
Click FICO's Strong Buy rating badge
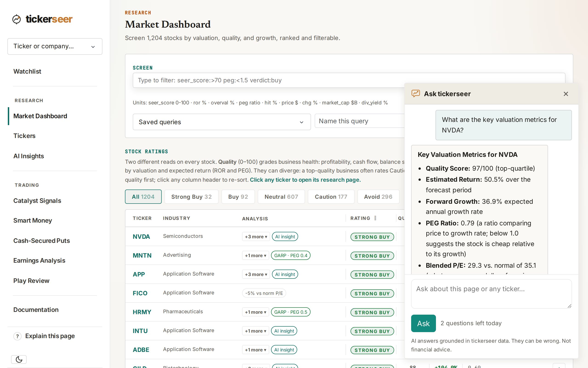(372, 293)
